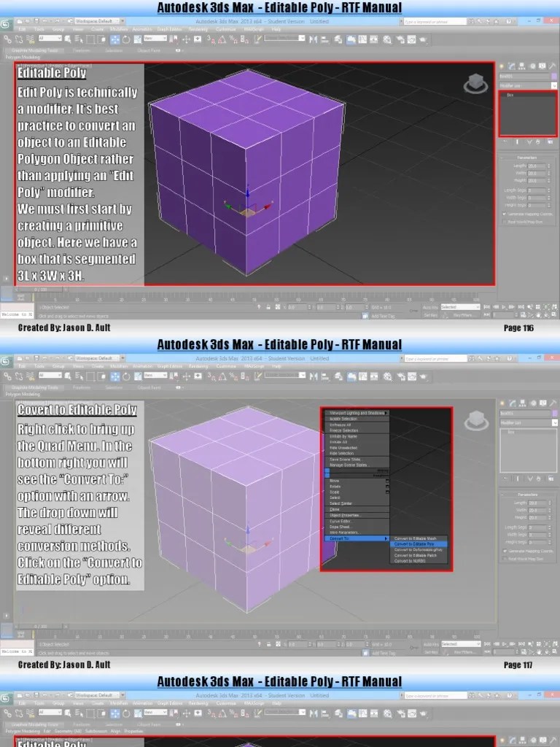Click the Mirror tool on Page 116
Viewport: 560px width, 747px height.
313,40
